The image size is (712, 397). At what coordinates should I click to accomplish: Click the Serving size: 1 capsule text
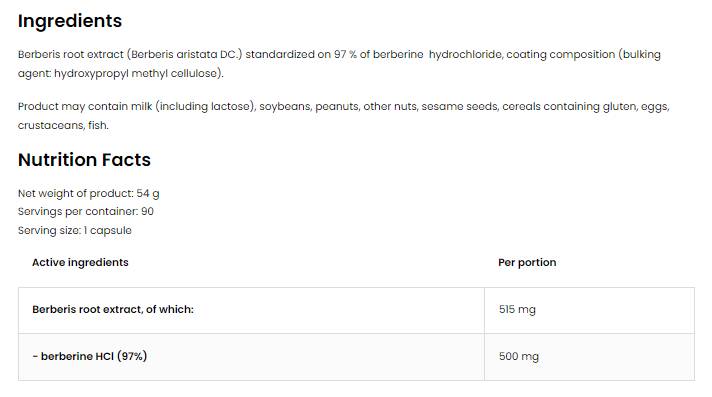pyautogui.click(x=75, y=230)
